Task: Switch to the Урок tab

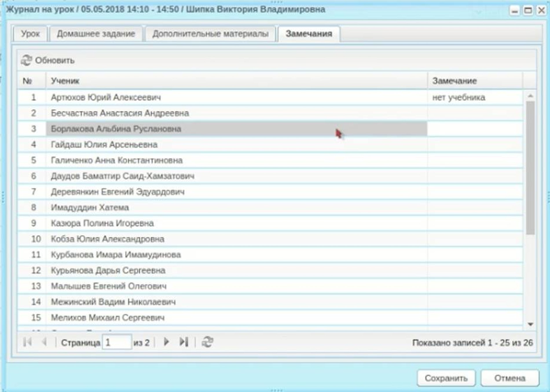Action: pos(30,34)
